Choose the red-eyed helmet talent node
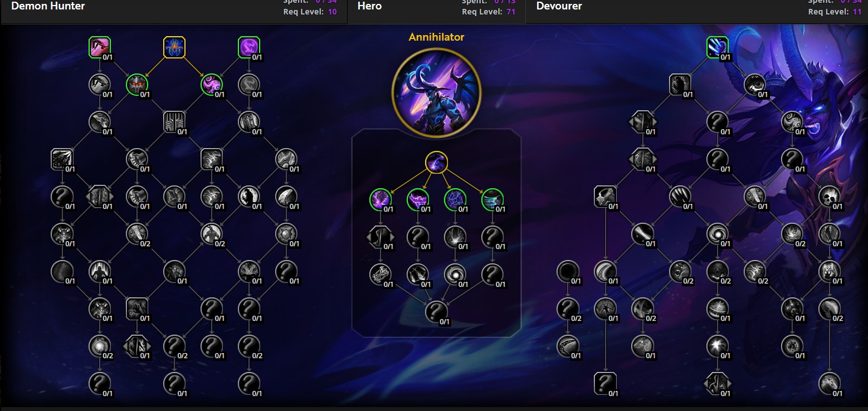 (137, 85)
